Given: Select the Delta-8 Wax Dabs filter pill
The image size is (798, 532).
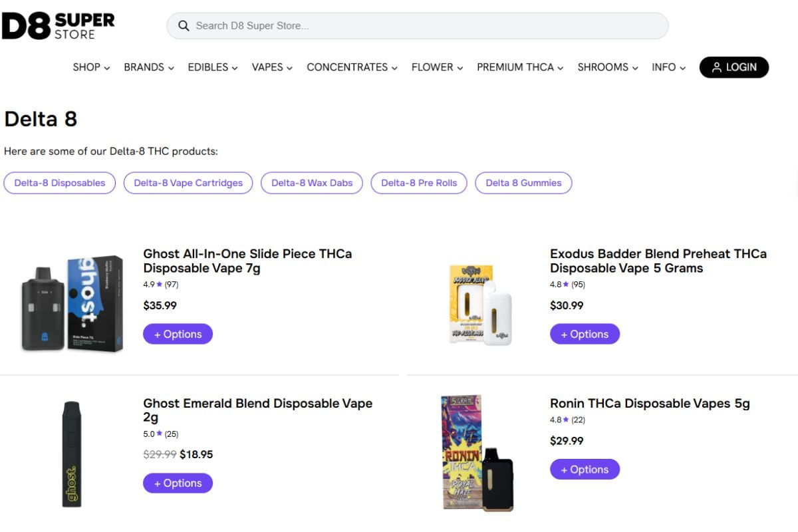Looking at the screenshot, I should pos(311,182).
